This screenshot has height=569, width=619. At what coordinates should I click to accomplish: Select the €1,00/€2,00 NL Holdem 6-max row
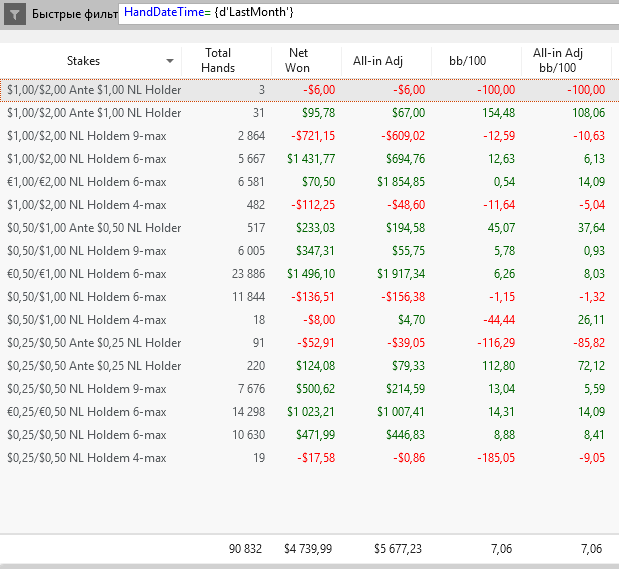pyautogui.click(x=87, y=181)
